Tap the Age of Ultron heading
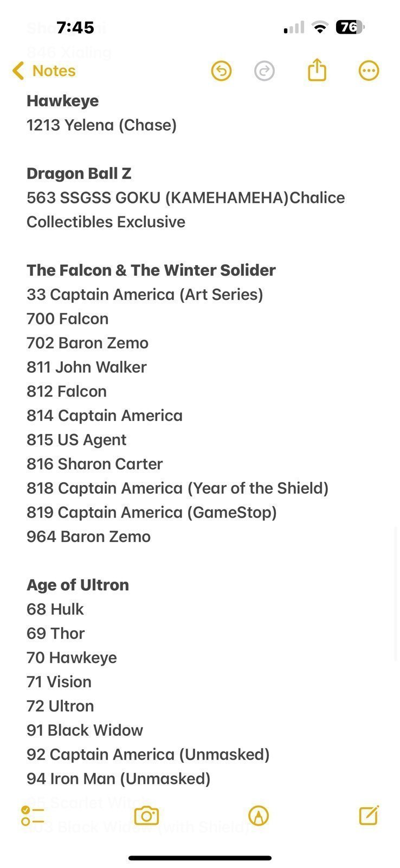Image resolution: width=400 pixels, height=868 pixels. [x=78, y=585]
